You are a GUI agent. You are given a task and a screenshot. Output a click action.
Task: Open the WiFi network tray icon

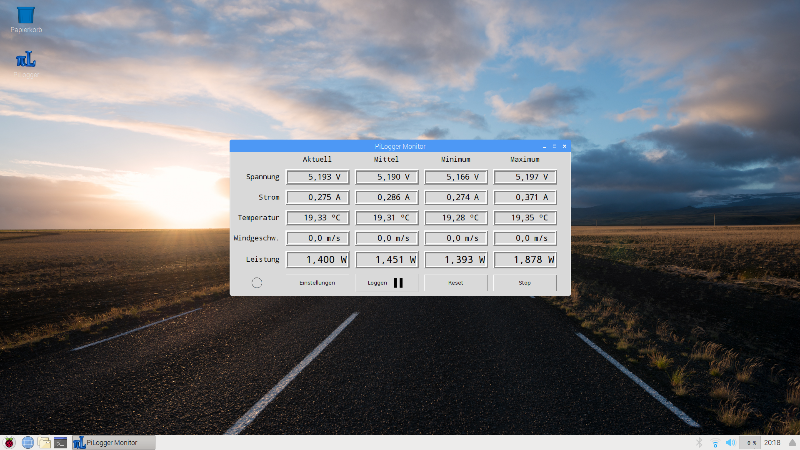coord(714,442)
